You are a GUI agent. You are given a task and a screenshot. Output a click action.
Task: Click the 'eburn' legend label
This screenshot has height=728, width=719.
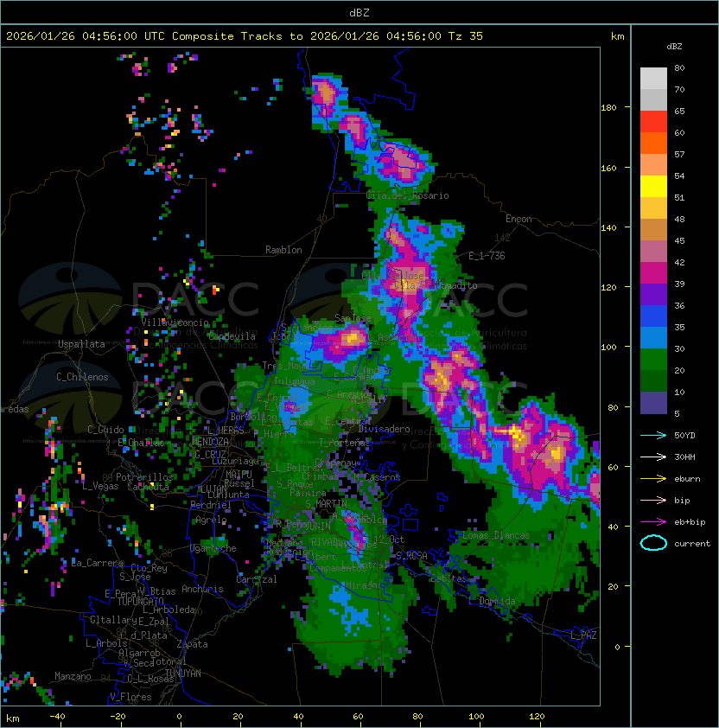[687, 479]
